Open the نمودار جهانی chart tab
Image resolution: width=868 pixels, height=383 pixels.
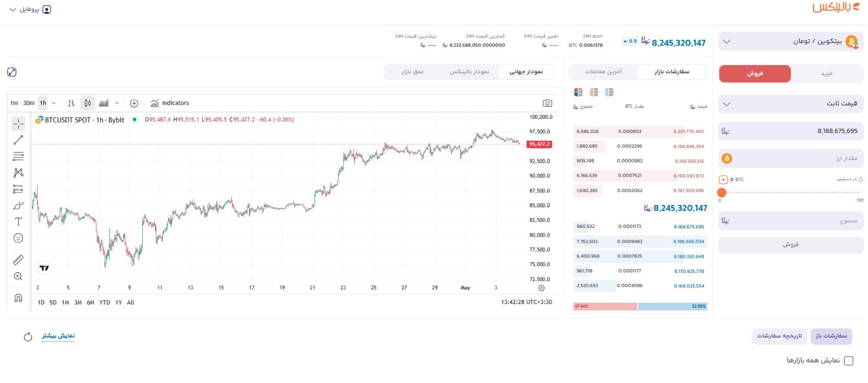tap(526, 72)
